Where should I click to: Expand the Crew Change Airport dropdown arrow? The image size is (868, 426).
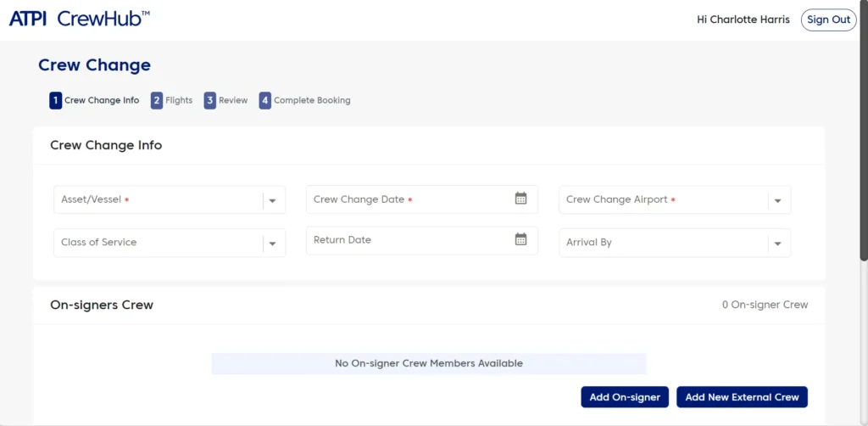[777, 200]
